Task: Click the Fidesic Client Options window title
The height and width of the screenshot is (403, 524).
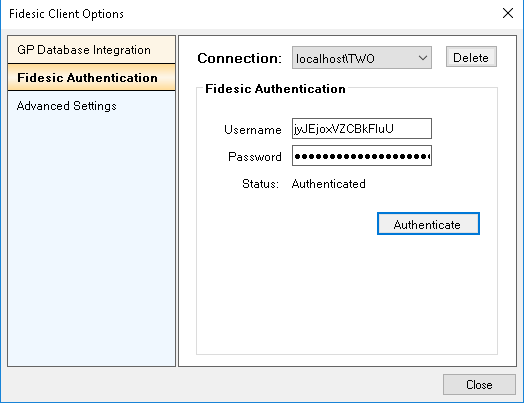Action: point(66,14)
